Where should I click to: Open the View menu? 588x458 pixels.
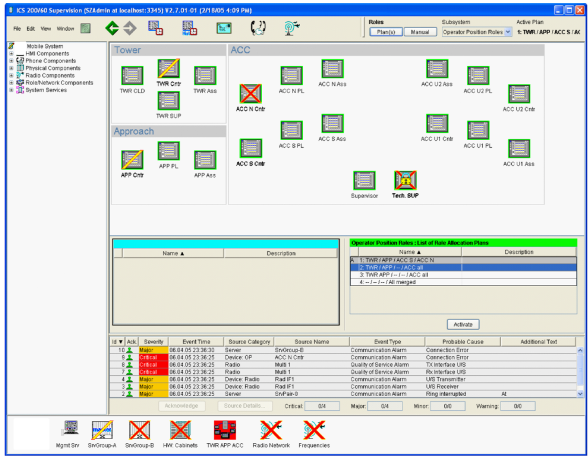[x=46, y=29]
